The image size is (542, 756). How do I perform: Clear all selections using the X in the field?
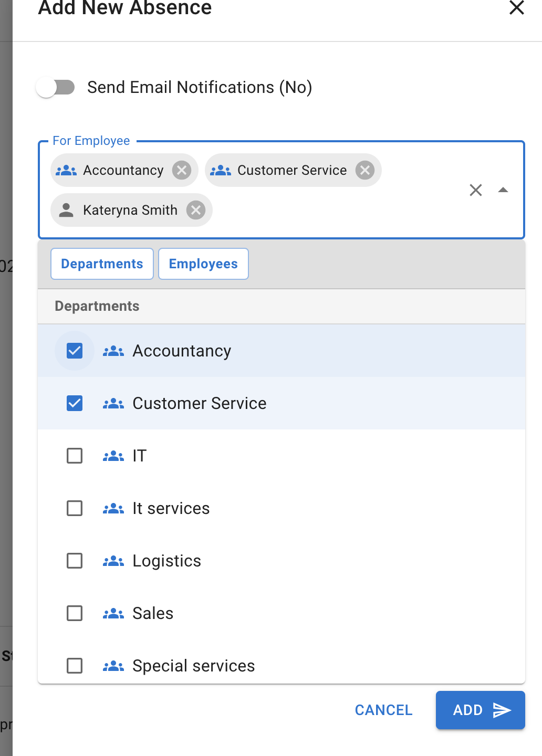coord(476,190)
